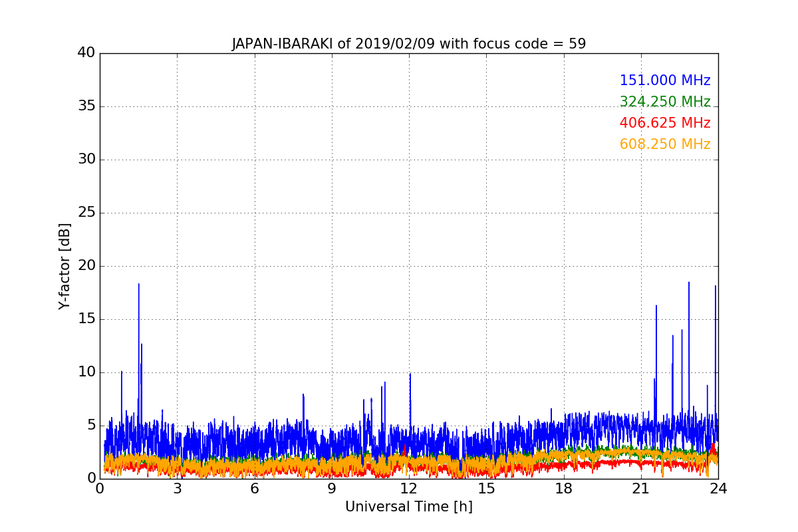This screenshot has height=532, width=798.
Task: Select the 608.250 MHz legend label
Action: 665,144
